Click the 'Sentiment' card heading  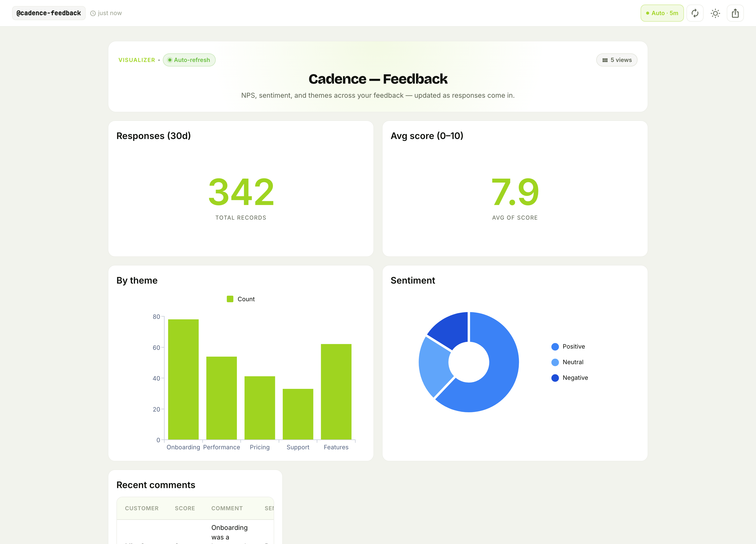[413, 281]
